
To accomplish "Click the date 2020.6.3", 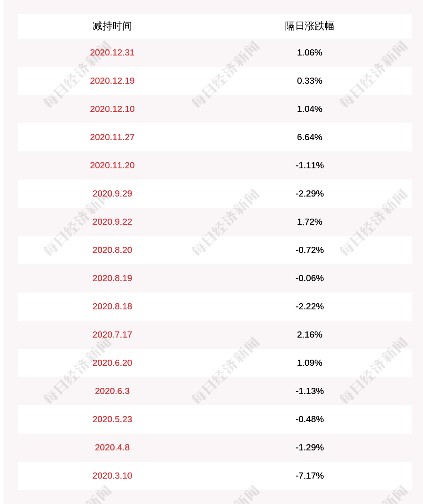I will tap(112, 391).
